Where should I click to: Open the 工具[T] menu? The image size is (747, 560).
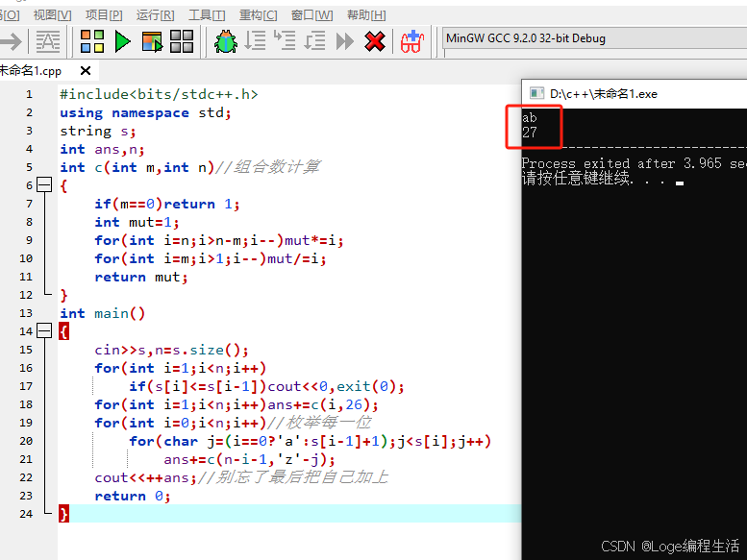[207, 15]
